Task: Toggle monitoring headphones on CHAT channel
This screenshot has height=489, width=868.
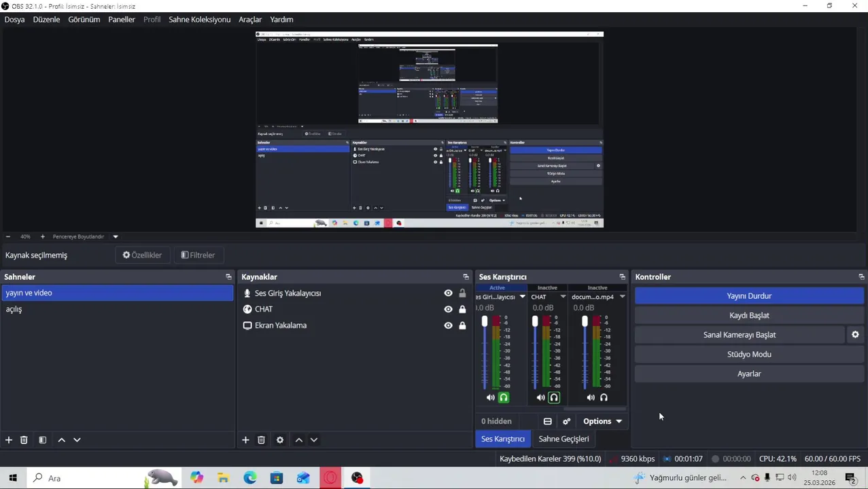Action: click(554, 398)
